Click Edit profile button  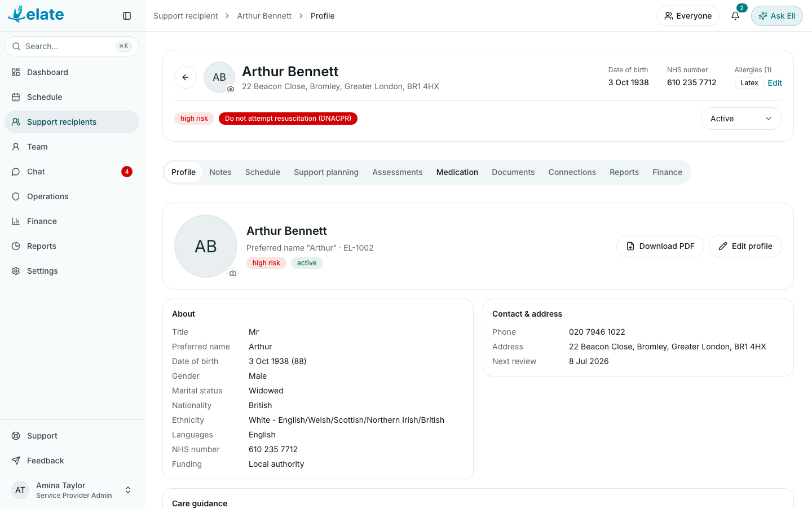[x=745, y=246]
